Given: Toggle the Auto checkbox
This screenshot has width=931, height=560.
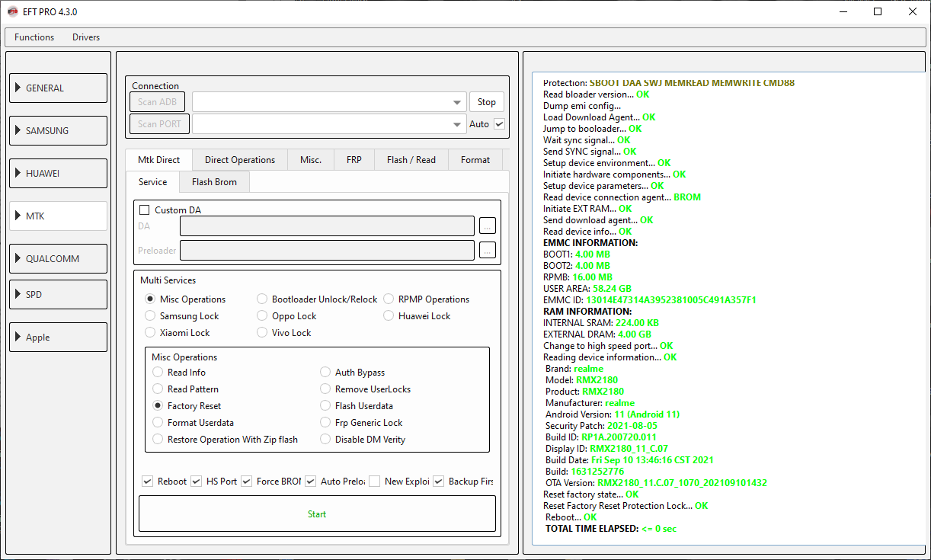Looking at the screenshot, I should pyautogui.click(x=500, y=123).
